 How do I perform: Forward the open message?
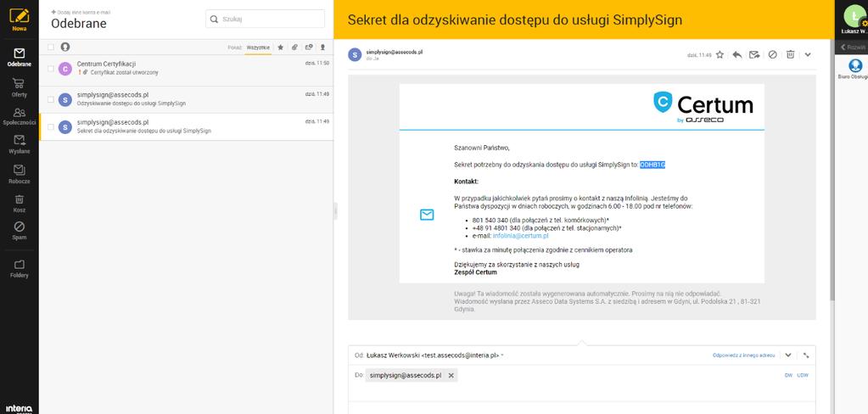(x=754, y=55)
